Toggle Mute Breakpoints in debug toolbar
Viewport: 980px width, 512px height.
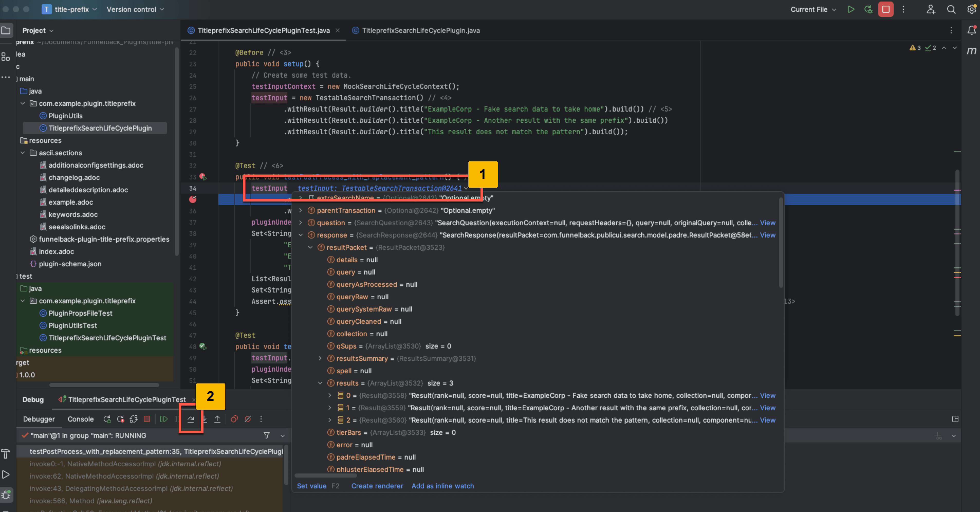pos(248,419)
